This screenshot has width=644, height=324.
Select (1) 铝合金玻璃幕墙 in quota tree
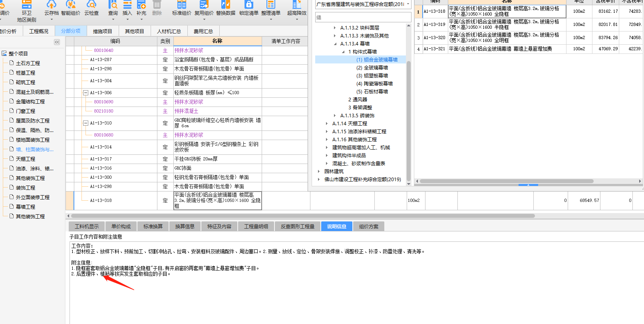click(377, 59)
